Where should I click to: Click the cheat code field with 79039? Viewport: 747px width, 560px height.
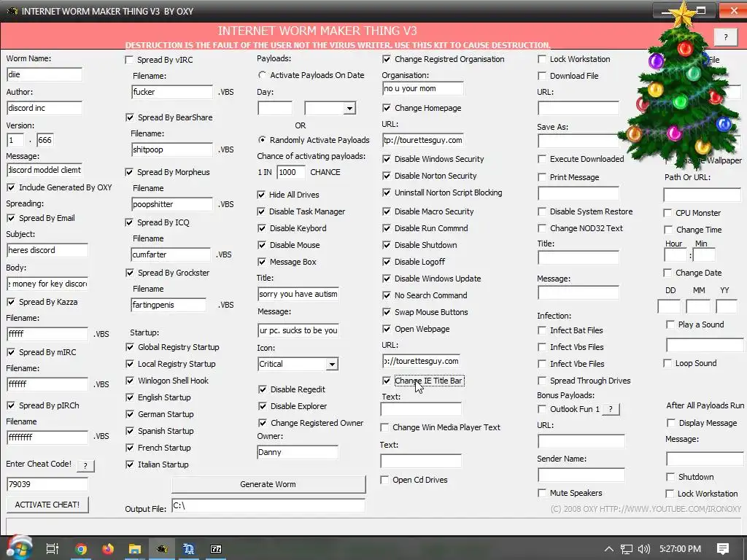click(x=47, y=484)
